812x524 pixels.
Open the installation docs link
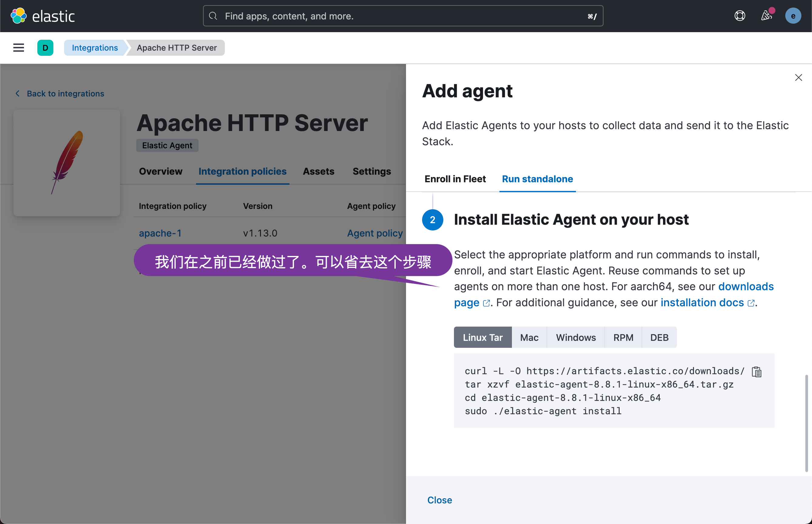point(702,303)
